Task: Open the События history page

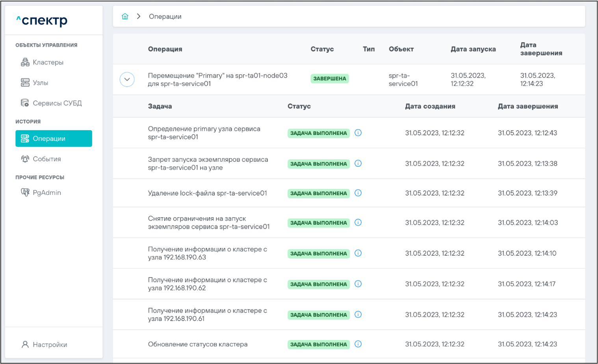Action: [x=46, y=159]
